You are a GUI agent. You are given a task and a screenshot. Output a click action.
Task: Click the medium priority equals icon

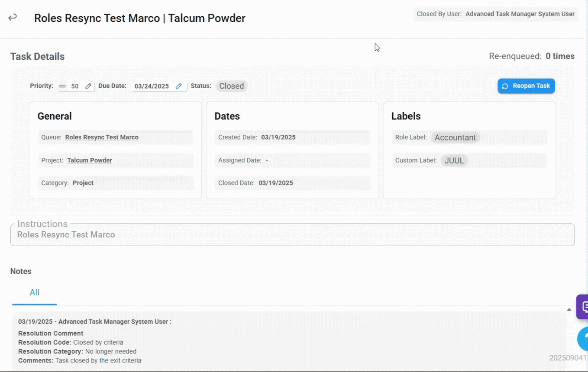click(x=62, y=86)
